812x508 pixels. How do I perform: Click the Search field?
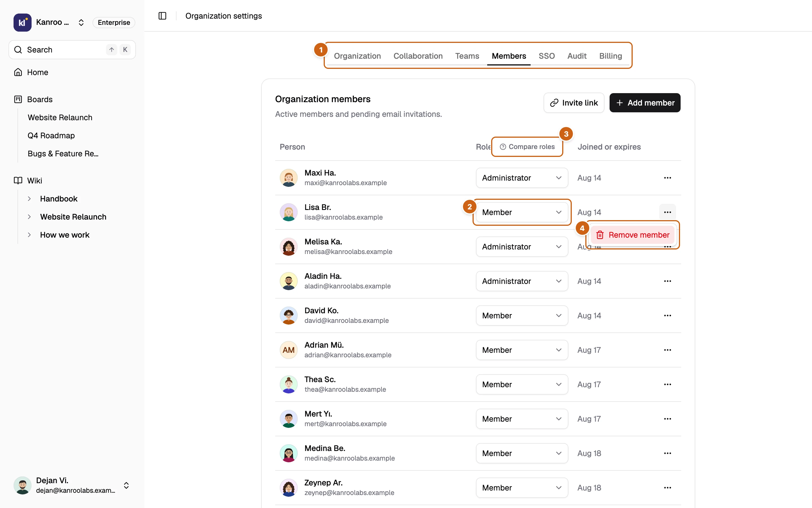[72, 50]
